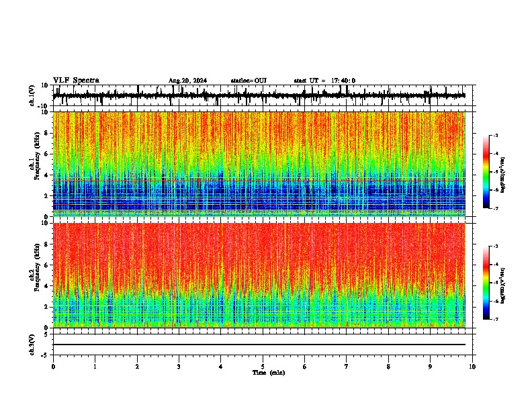Click the "-3" label atop ch.1 color scale
Screen dimensions: 532x411
tap(495, 135)
